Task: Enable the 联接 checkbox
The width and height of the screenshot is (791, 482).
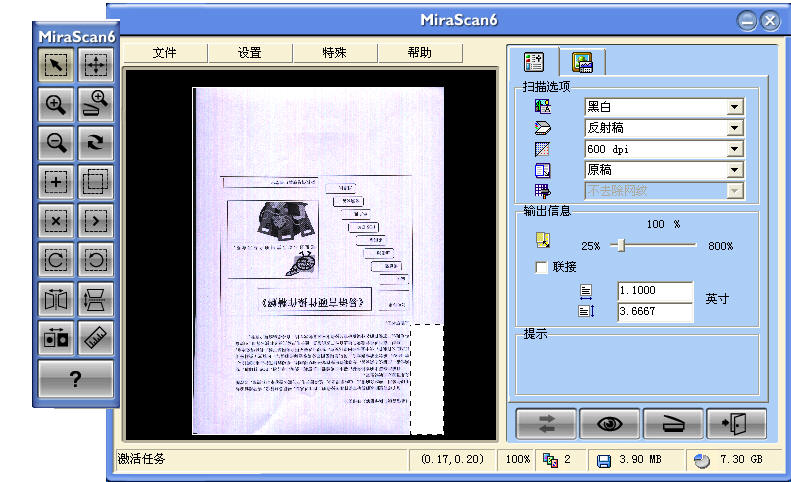Action: pyautogui.click(x=542, y=268)
